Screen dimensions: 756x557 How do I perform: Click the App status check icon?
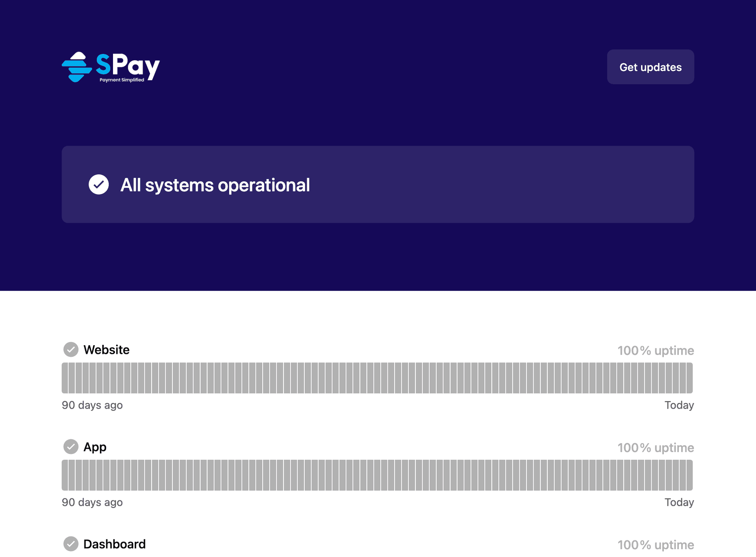[71, 447]
